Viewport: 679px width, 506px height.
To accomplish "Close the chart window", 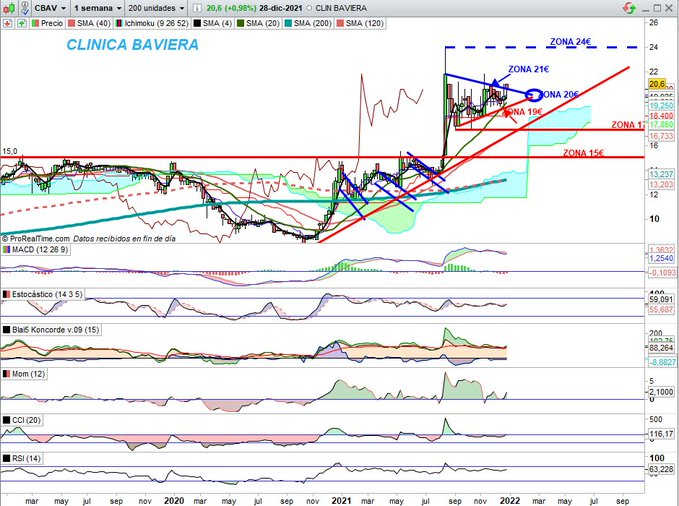I will point(669,8).
